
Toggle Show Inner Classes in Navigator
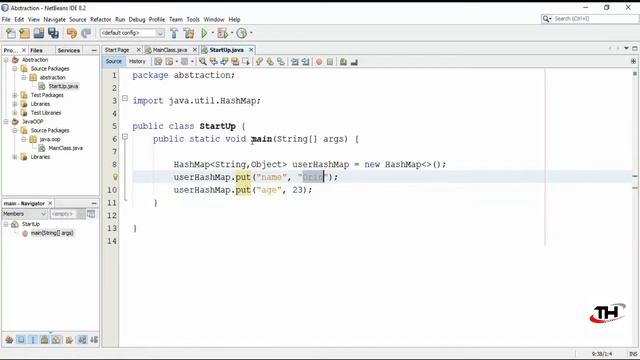coord(56,340)
